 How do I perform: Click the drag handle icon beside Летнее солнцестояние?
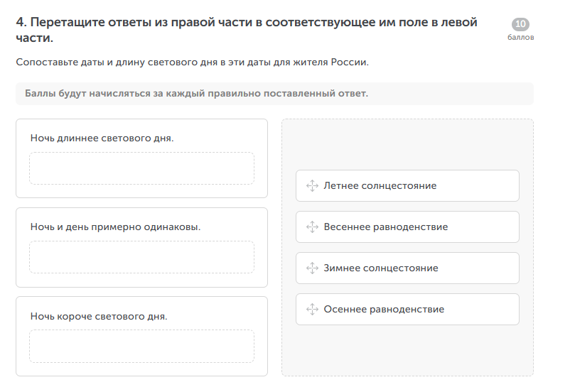point(311,186)
